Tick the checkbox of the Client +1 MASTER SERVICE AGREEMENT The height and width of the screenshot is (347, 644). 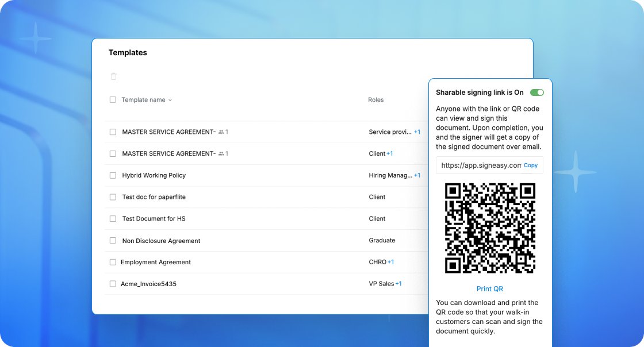pos(113,154)
